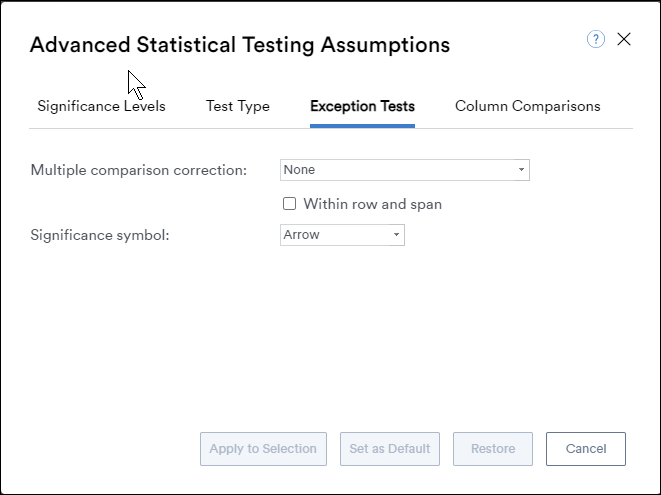Click the Apply to Selection button

pos(263,449)
